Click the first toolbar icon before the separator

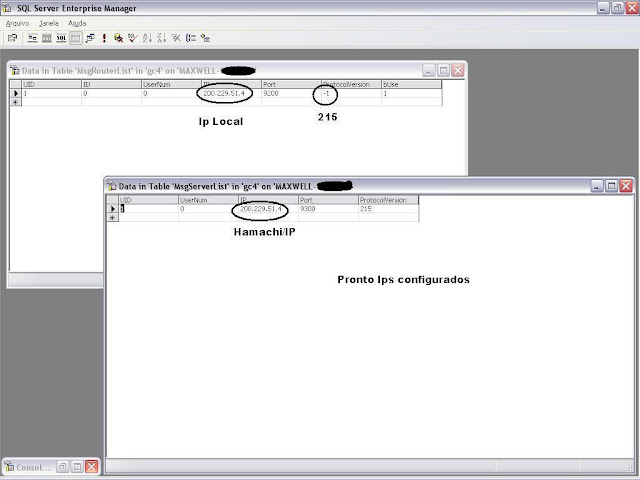[13, 38]
